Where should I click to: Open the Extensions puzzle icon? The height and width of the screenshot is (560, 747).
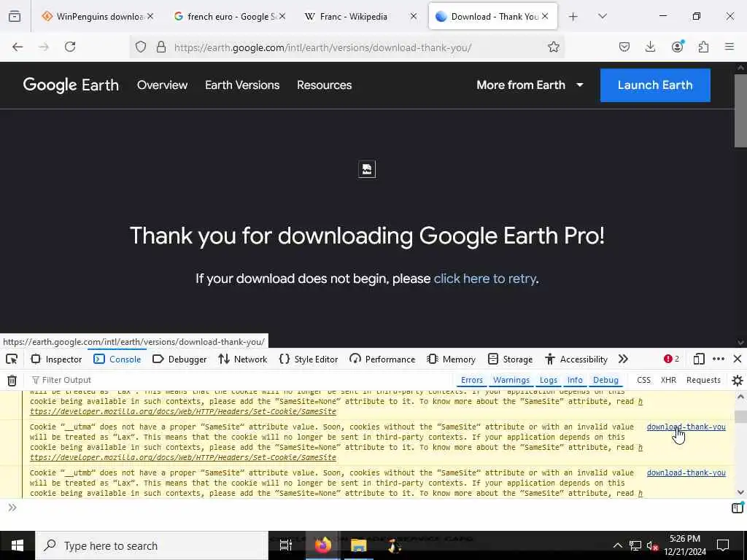(x=703, y=47)
